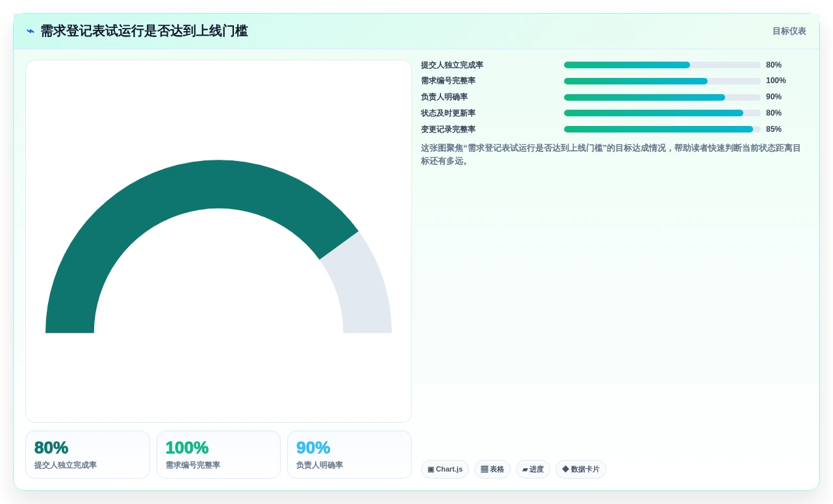Click the description paragraph starting 这张图聚焦
833x504 pixels.
(x=611, y=155)
